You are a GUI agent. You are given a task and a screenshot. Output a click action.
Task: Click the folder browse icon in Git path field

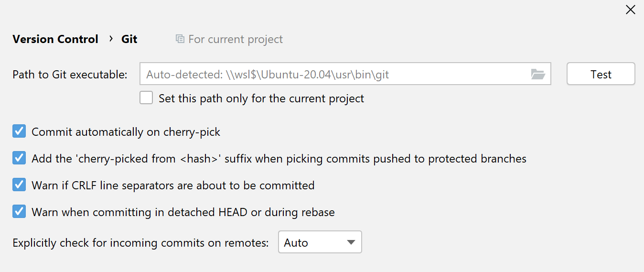pos(538,74)
